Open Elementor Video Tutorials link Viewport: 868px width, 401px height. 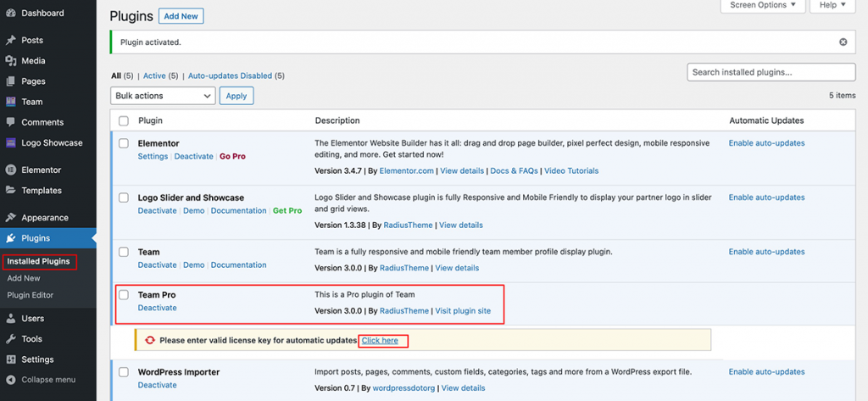click(571, 170)
